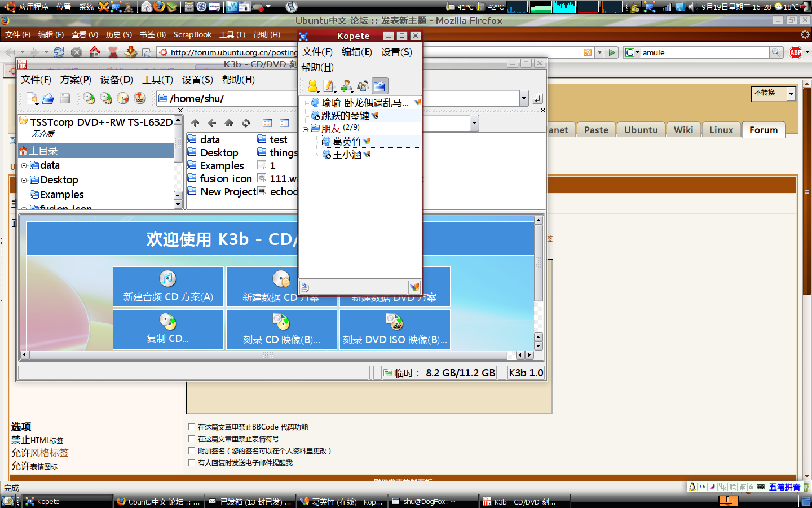Select contact 葛英竹 in Kopete list

(371, 141)
